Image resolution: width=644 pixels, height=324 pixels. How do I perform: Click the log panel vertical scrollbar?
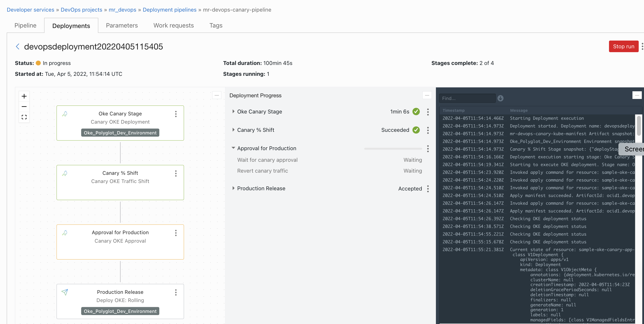(x=638, y=126)
